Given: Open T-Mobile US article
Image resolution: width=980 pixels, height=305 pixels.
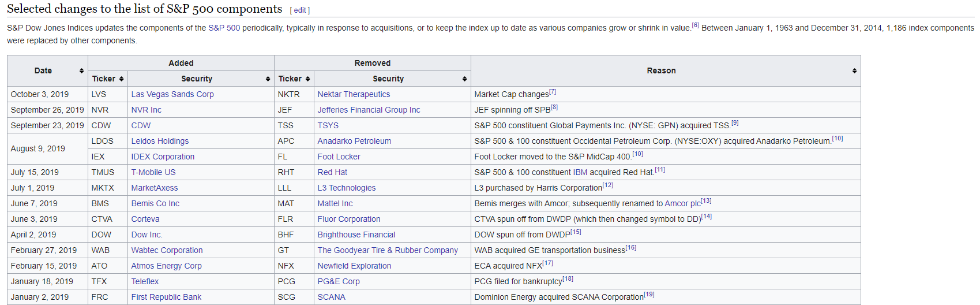Looking at the screenshot, I should 153,172.
